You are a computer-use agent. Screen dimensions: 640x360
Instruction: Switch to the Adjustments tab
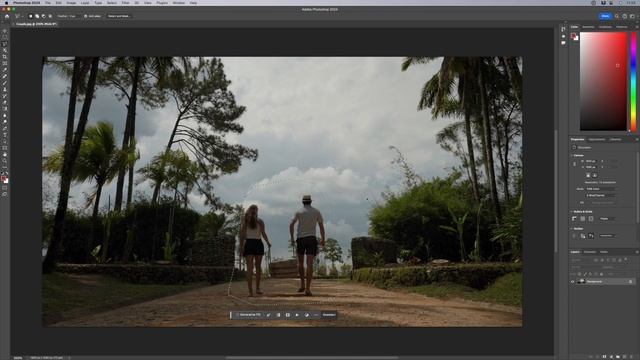pyautogui.click(x=596, y=140)
